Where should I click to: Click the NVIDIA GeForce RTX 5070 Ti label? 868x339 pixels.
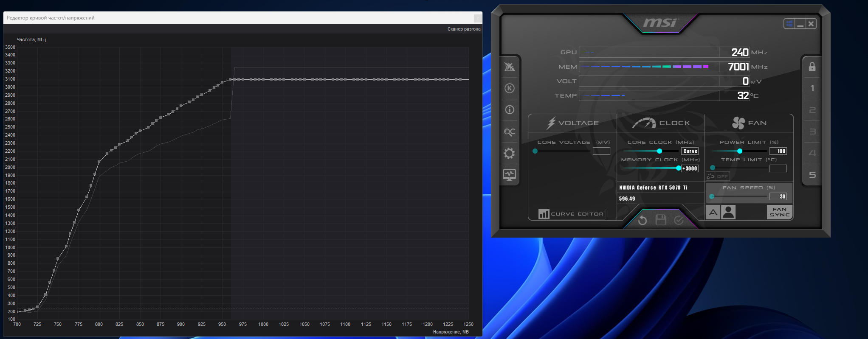click(x=653, y=188)
